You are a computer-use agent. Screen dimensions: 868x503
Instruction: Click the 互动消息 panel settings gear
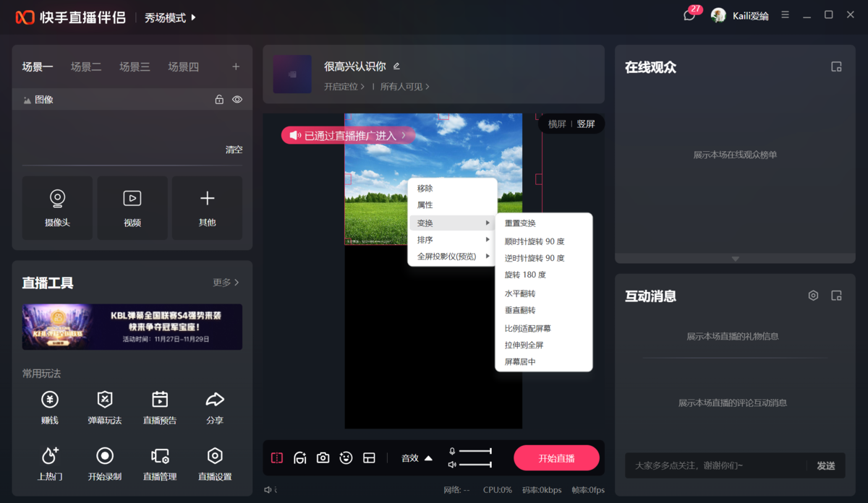[812, 295]
